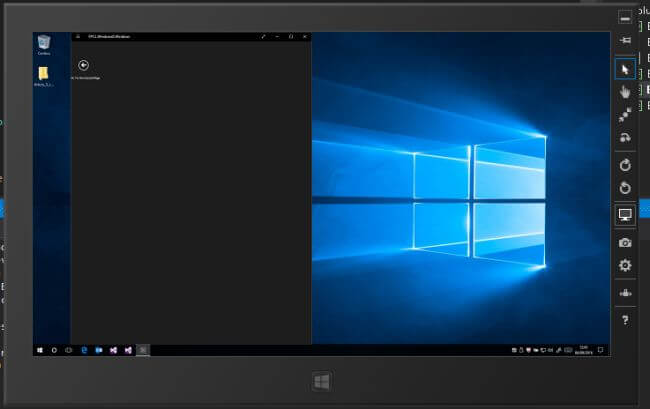Maximize the app window inside simulator

click(x=291, y=36)
